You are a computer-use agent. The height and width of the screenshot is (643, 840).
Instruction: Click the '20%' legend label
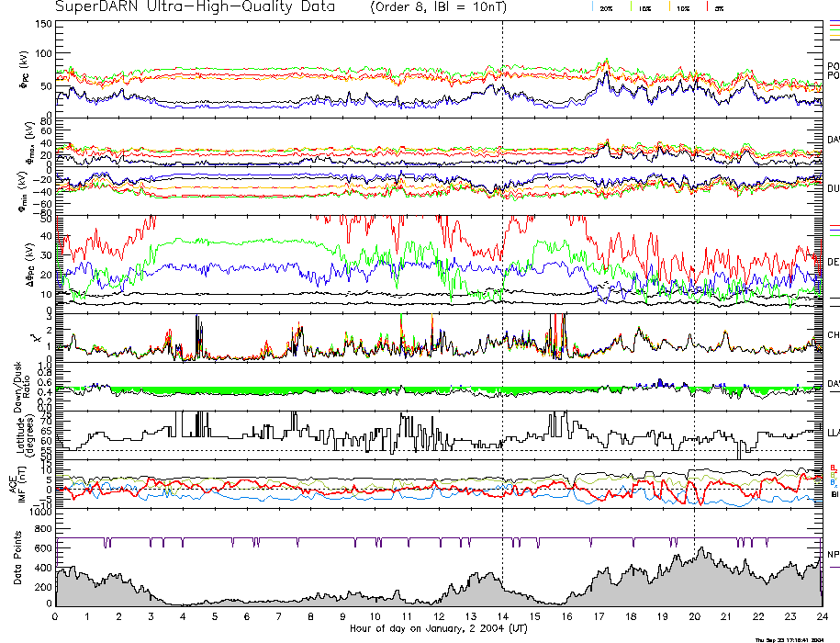click(x=607, y=8)
